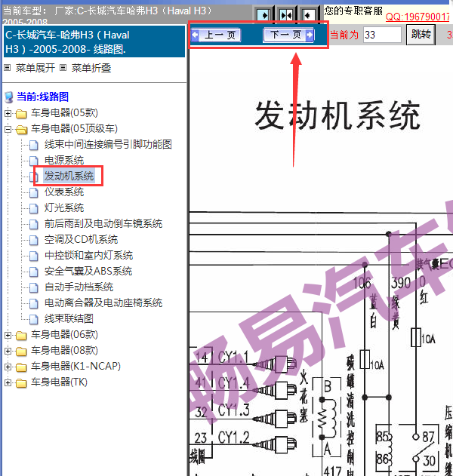Open the QQ customer service link
453x476 pixels.
click(x=418, y=17)
